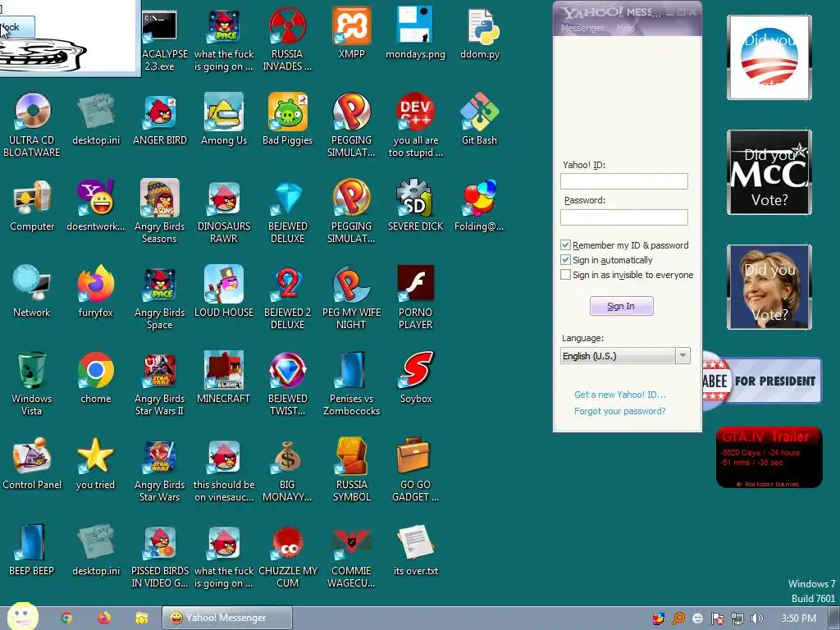Click the Hillary Did you Vote gadget
The image size is (840, 630).
pyautogui.click(x=769, y=287)
